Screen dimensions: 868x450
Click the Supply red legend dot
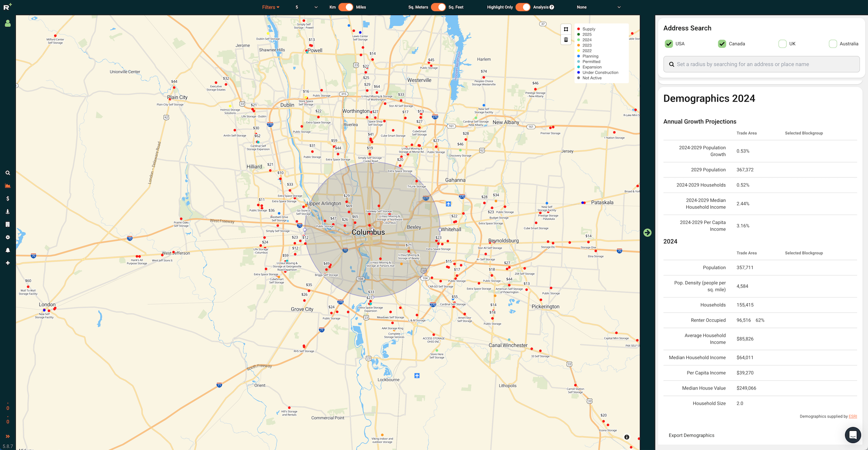(x=578, y=29)
